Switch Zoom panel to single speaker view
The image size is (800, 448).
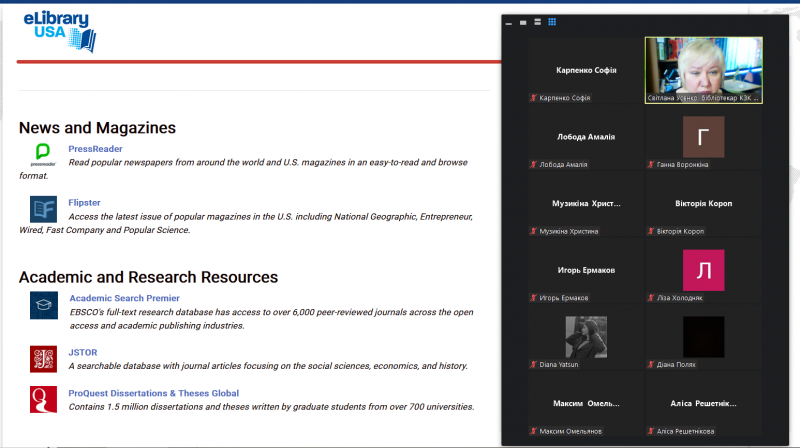tap(523, 22)
